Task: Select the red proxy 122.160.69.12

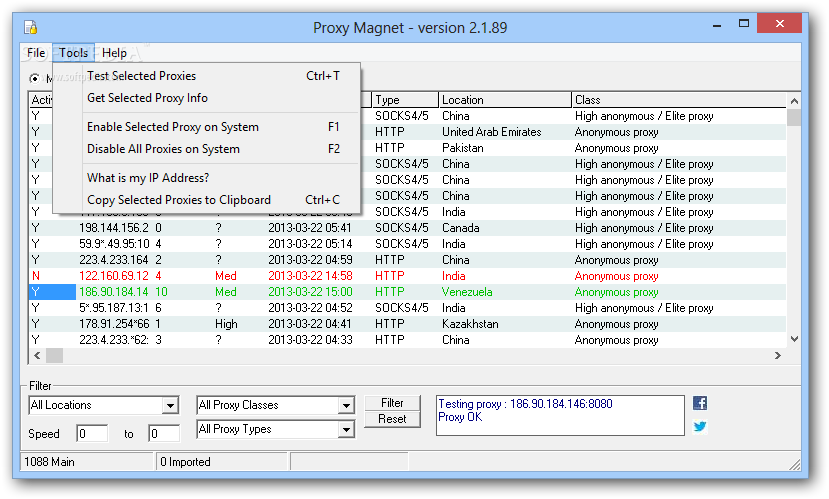Action: coord(407,276)
